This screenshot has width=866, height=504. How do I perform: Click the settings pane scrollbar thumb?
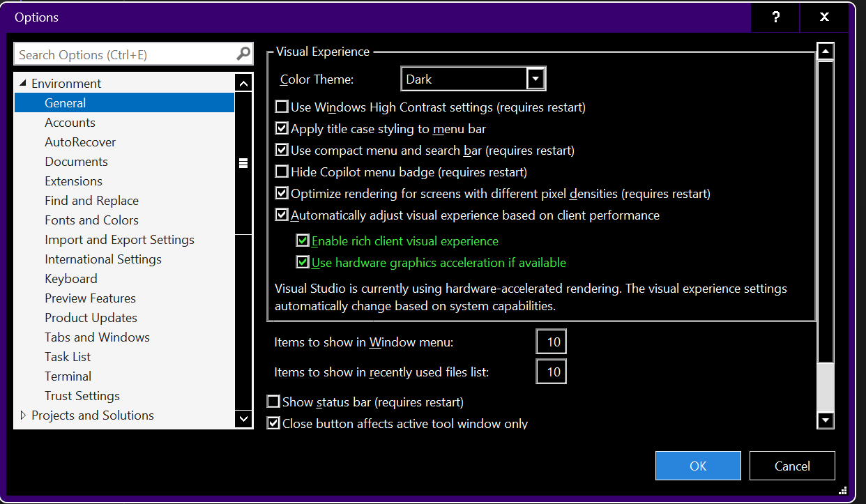click(826, 212)
